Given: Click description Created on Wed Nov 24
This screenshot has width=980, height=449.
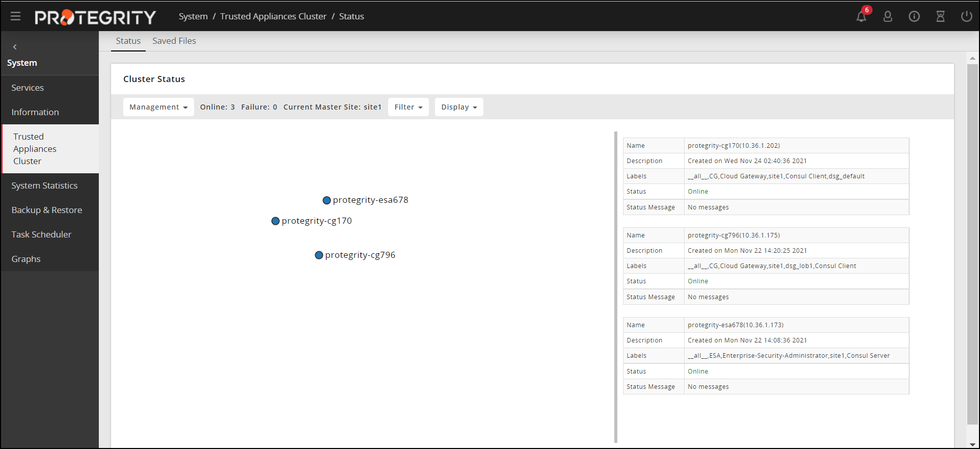Looking at the screenshot, I should (797, 161).
